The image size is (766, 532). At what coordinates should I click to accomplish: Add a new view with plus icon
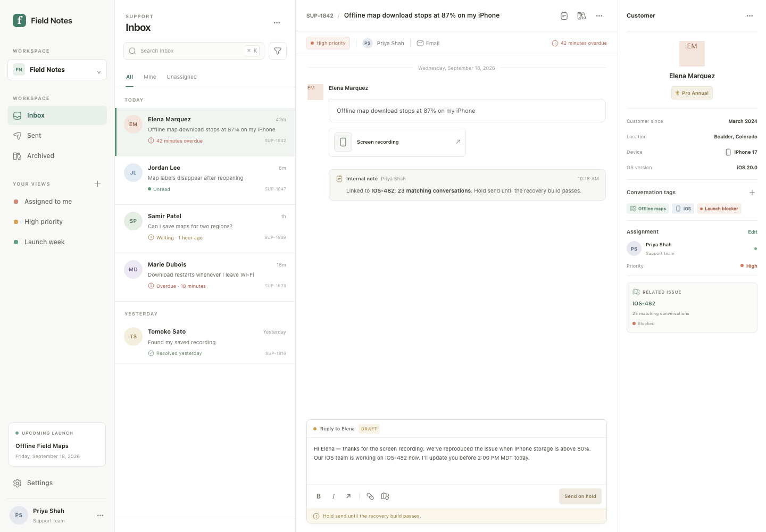pos(97,184)
